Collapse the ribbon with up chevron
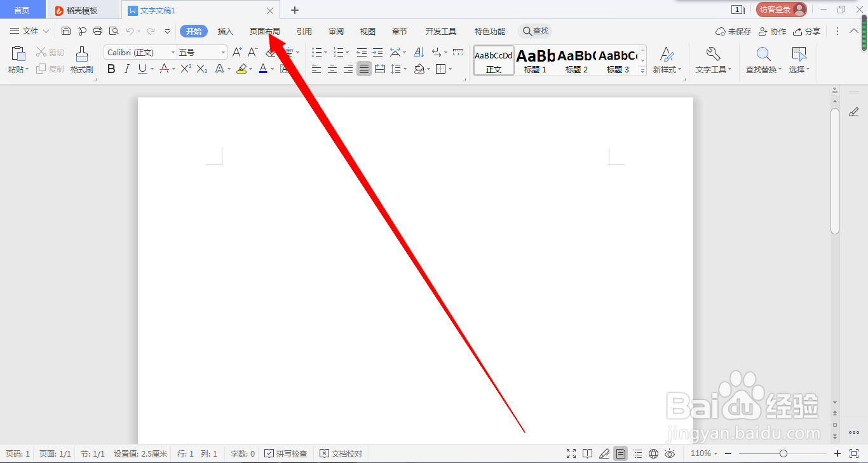868x463 pixels. click(x=854, y=31)
